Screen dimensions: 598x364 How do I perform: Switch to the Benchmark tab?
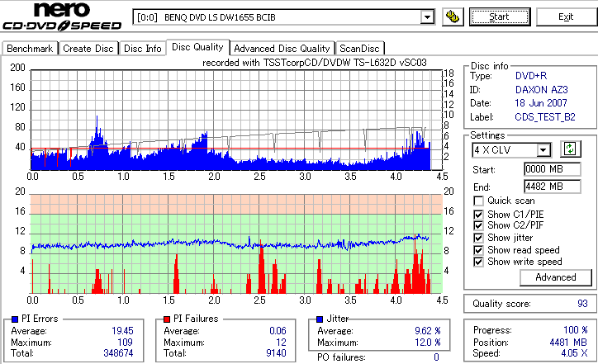pos(30,49)
